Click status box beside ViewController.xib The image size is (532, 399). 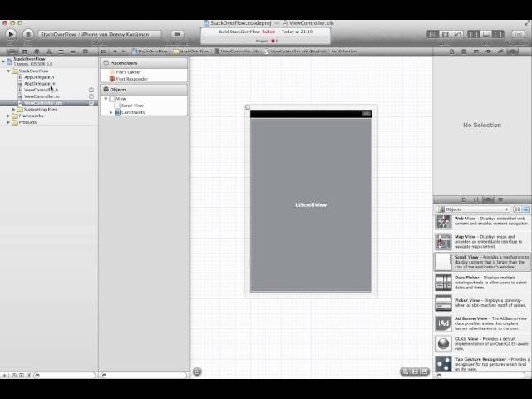click(91, 103)
